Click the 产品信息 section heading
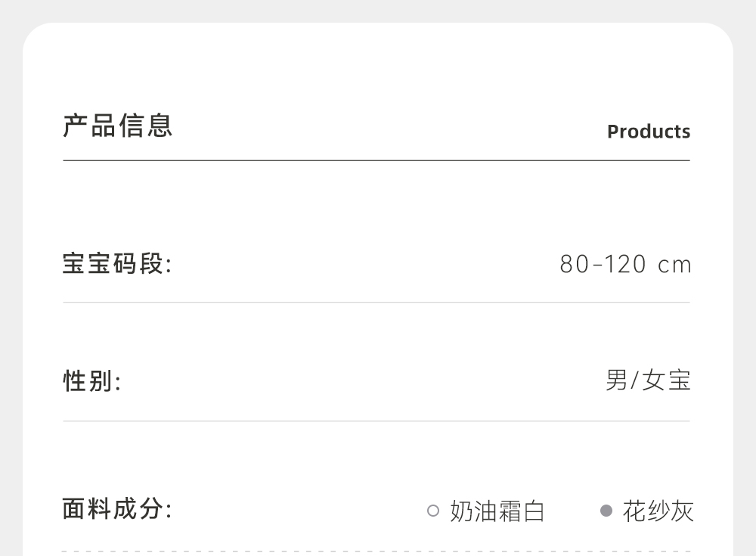756x556 pixels. [x=118, y=126]
